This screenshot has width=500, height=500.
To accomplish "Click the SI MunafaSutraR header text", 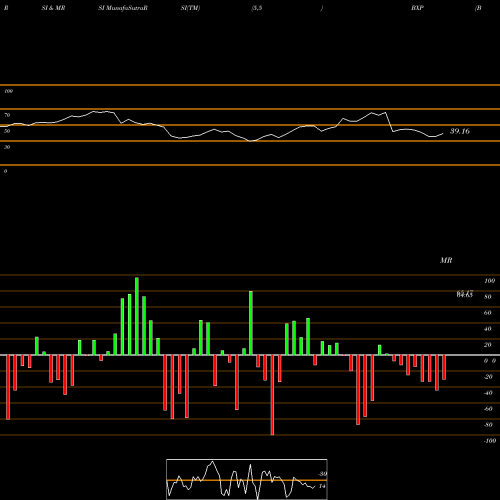I will (123, 8).
